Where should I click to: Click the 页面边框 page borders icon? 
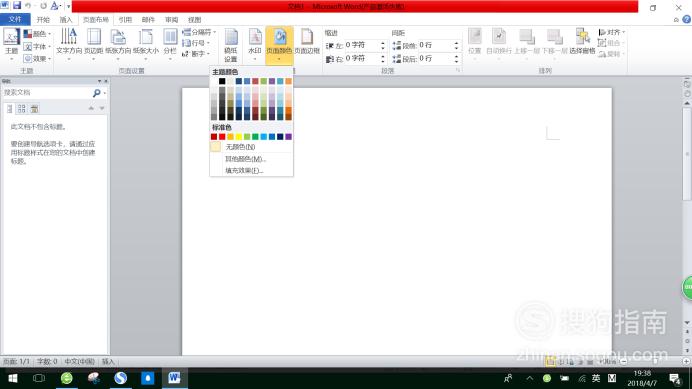[x=307, y=42]
